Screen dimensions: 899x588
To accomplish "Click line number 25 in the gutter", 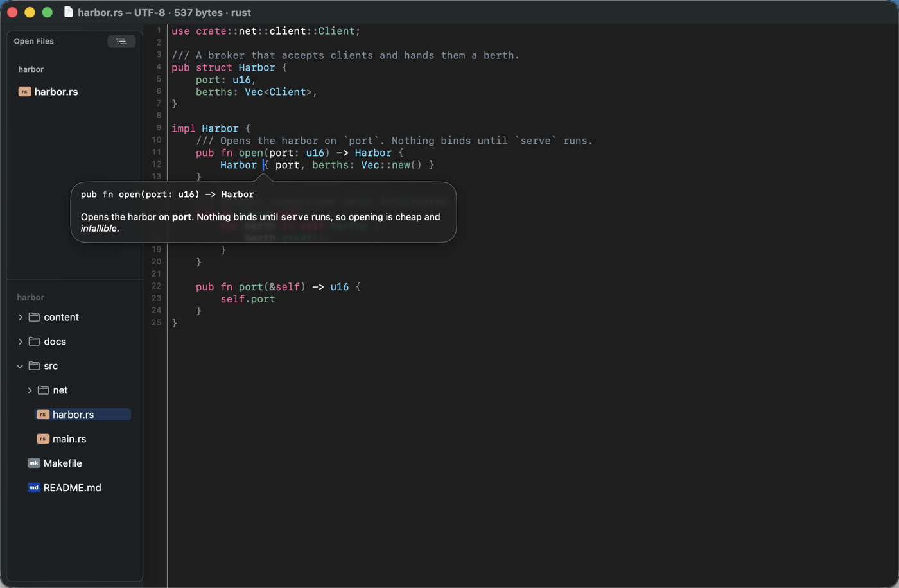I will tap(157, 323).
